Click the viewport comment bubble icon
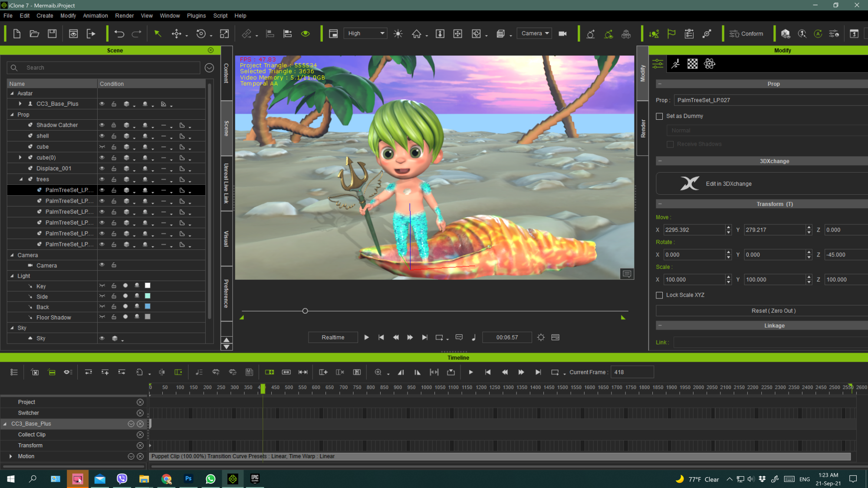 627,274
